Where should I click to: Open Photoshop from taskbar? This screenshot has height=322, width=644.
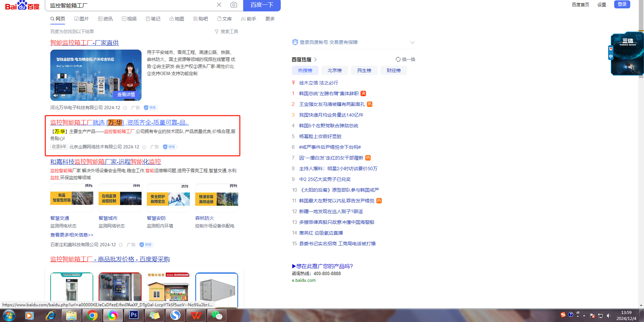click(x=133, y=315)
